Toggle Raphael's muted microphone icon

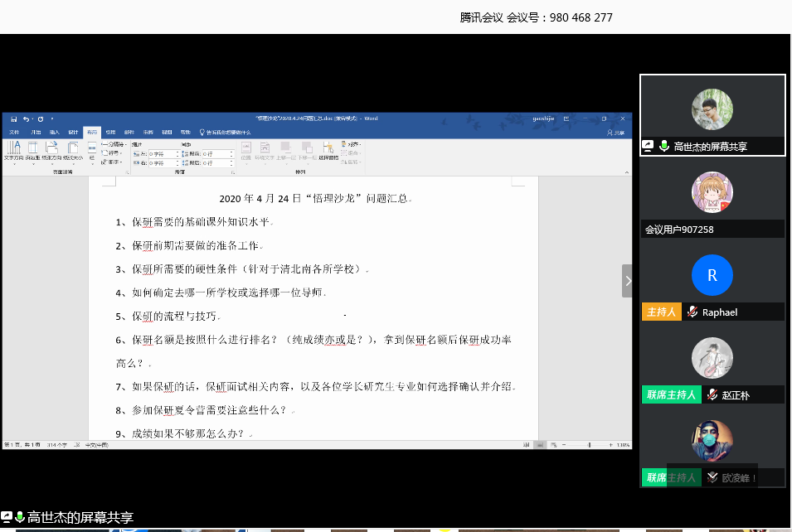[x=691, y=312]
